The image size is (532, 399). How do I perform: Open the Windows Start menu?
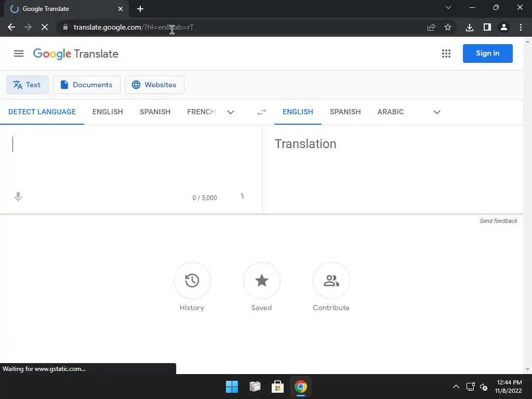(x=232, y=387)
